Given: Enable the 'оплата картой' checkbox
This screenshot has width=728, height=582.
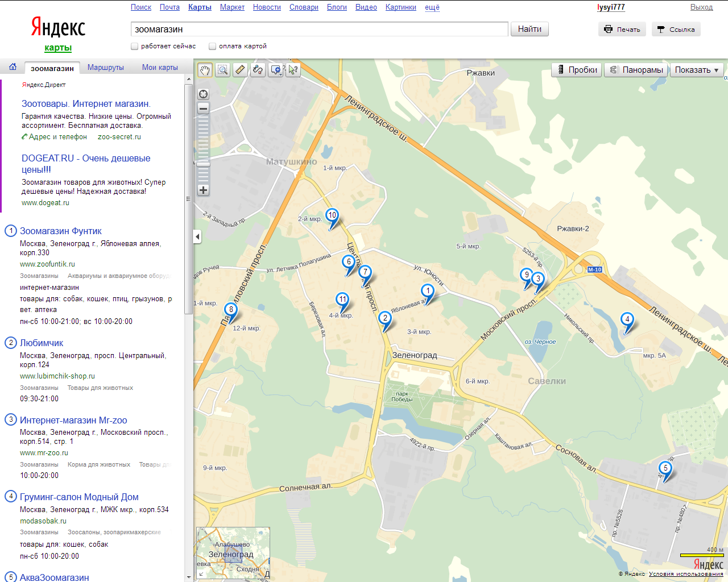Looking at the screenshot, I should click(x=213, y=46).
